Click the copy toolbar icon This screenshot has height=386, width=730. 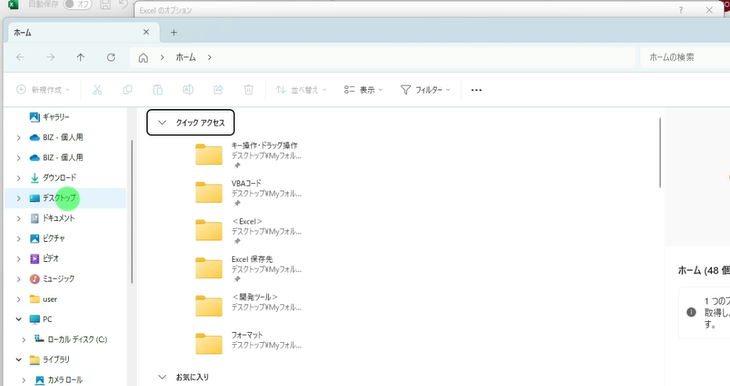pyautogui.click(x=127, y=90)
